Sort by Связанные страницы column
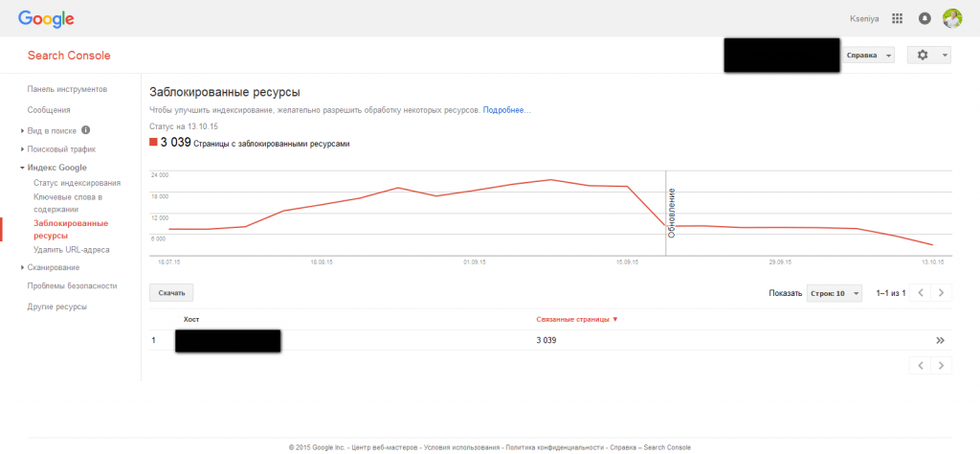This screenshot has width=980, height=454. 577,320
